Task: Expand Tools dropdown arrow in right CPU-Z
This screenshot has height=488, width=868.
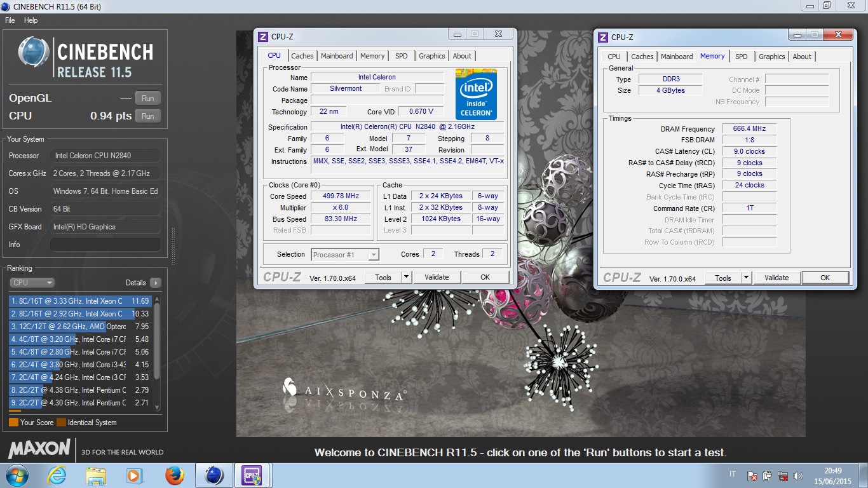Action: click(747, 278)
